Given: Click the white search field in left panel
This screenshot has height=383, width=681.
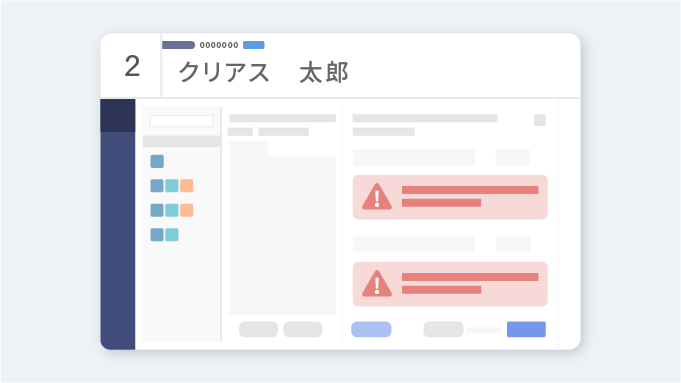Looking at the screenshot, I should pos(182,121).
